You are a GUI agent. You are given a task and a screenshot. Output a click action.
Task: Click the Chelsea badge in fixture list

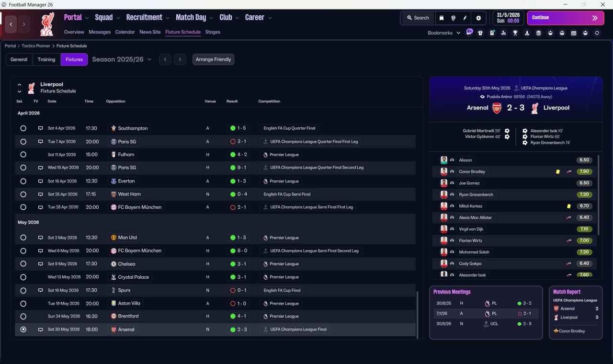[x=114, y=264]
